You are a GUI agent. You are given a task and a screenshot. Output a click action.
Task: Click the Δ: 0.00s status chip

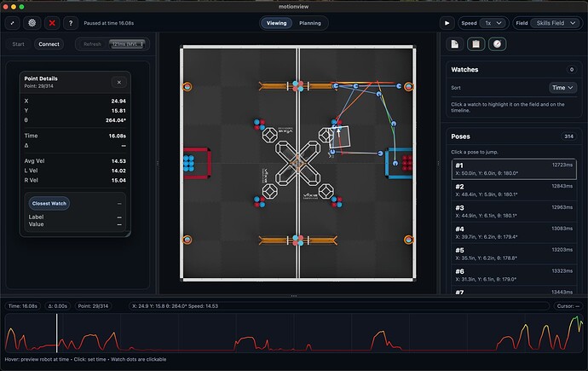[x=58, y=306]
